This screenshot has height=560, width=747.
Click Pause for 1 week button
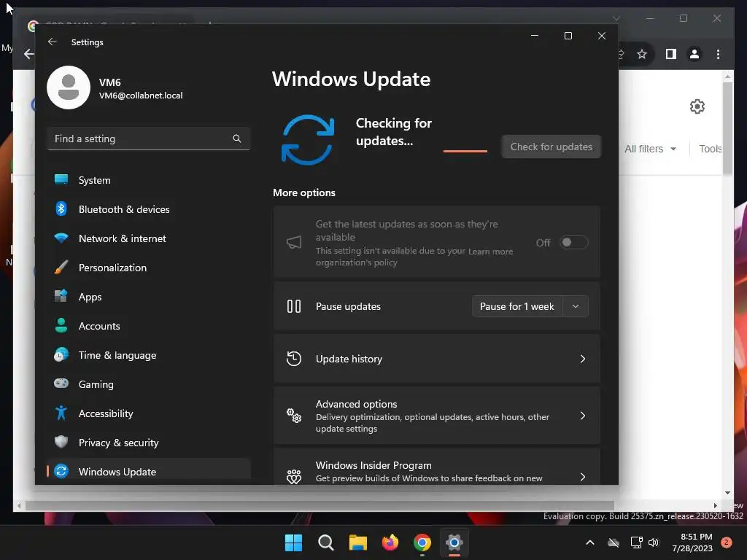[x=517, y=306]
